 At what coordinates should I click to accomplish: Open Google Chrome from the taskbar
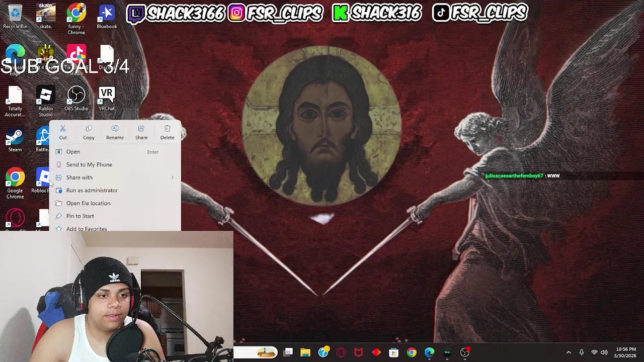pos(412,352)
